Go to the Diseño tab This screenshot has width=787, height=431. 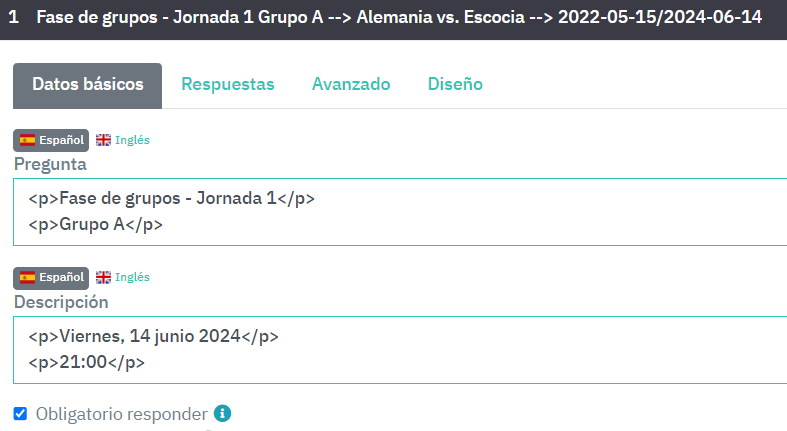click(455, 85)
